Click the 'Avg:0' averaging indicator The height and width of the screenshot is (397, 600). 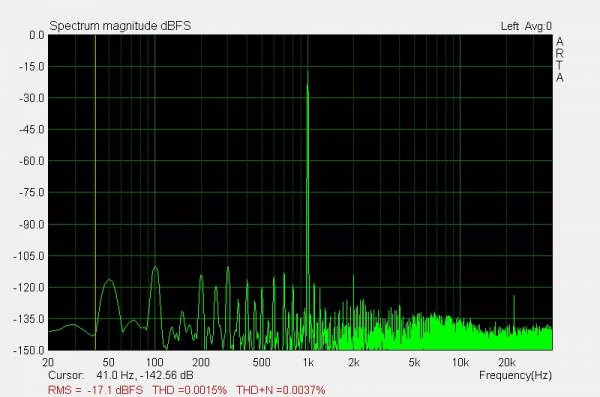[x=538, y=26]
